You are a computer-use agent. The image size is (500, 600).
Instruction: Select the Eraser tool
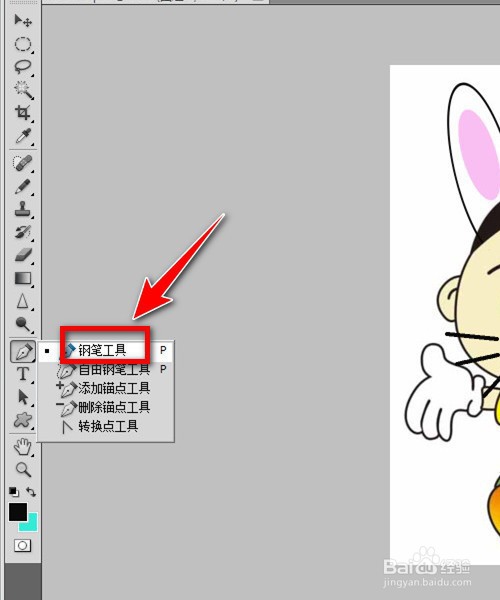tap(23, 255)
